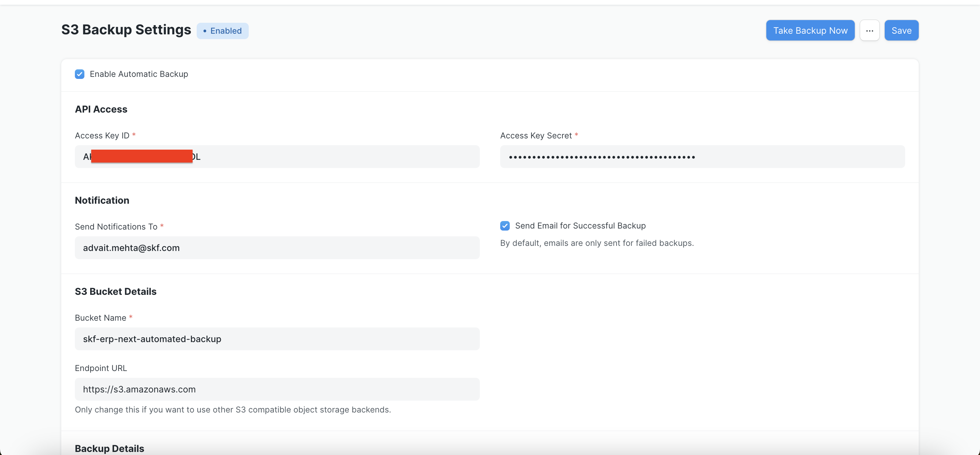Click the checkmark icon beside Send Email option
The image size is (980, 455).
[505, 225]
